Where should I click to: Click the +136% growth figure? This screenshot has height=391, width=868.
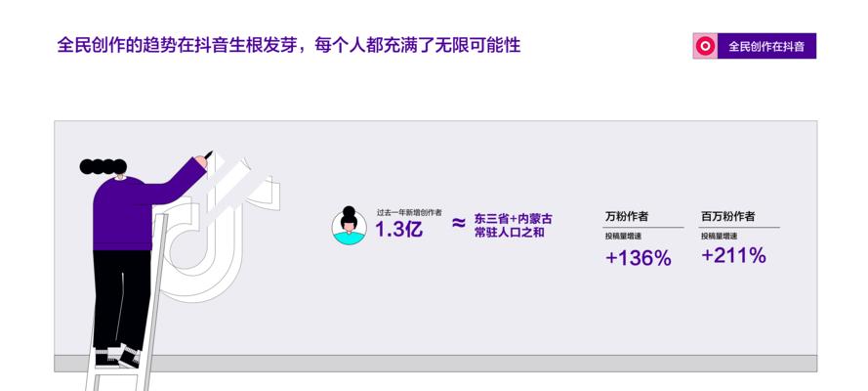[x=639, y=258]
